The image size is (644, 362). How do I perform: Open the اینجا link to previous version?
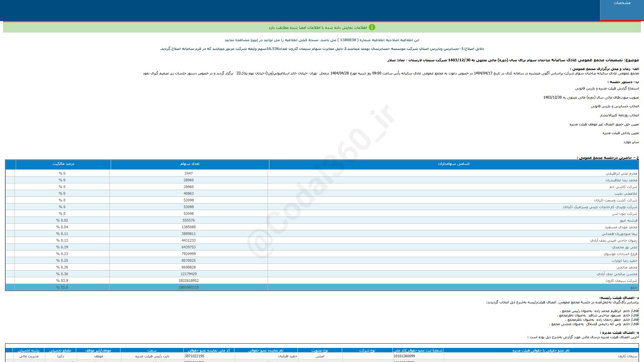pos(255,40)
